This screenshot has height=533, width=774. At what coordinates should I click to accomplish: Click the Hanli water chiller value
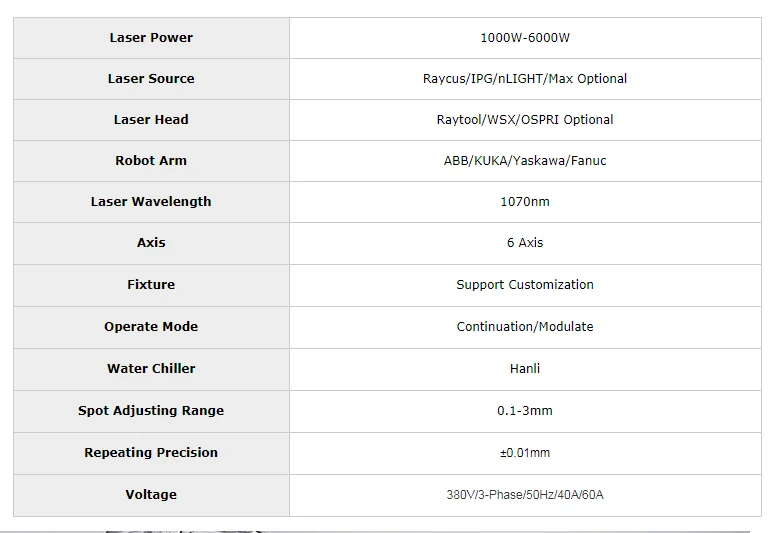[525, 369]
